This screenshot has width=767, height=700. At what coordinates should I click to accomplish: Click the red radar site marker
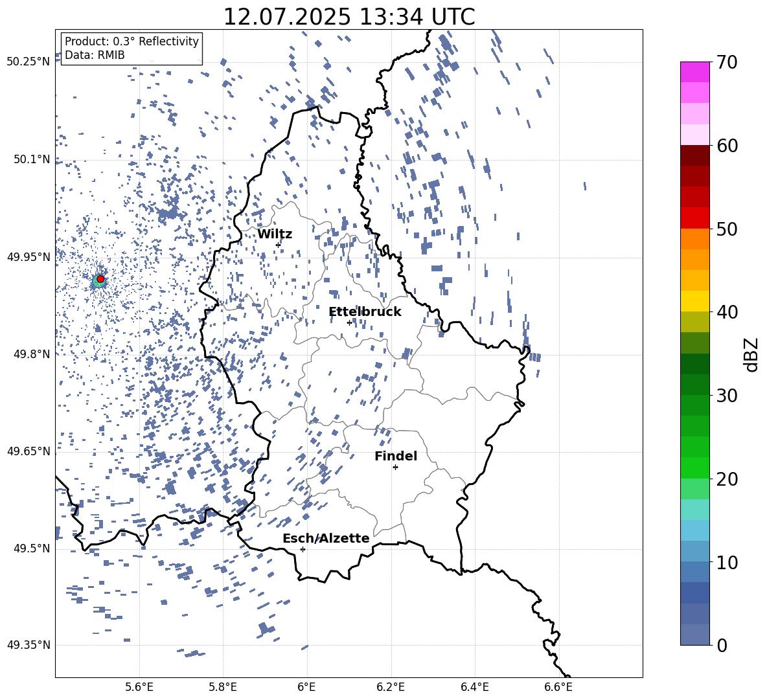click(x=100, y=279)
